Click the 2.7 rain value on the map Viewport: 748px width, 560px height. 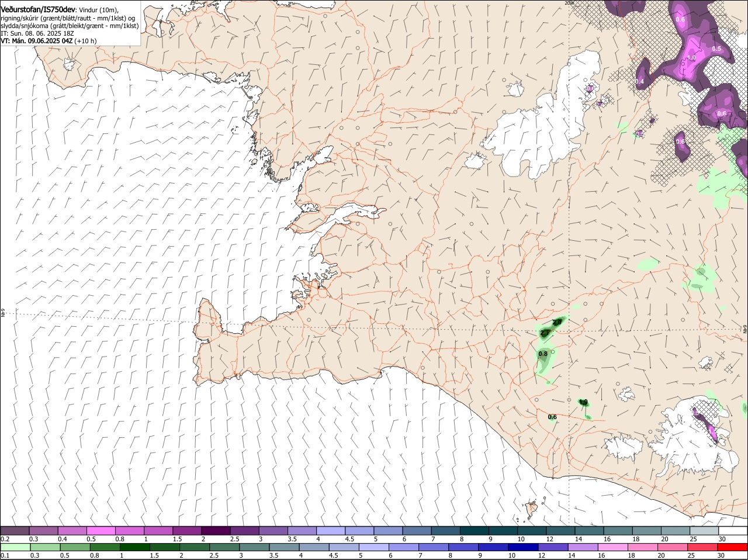coord(545,333)
